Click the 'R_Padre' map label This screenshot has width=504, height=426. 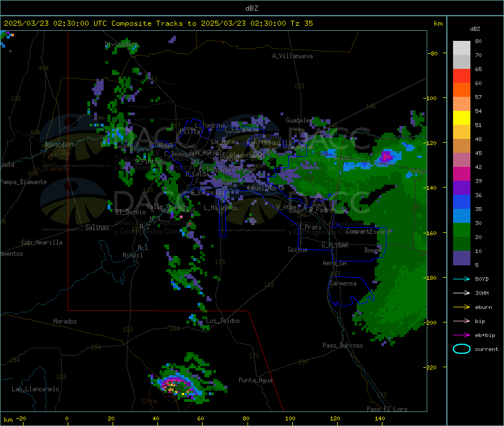[x=321, y=210]
